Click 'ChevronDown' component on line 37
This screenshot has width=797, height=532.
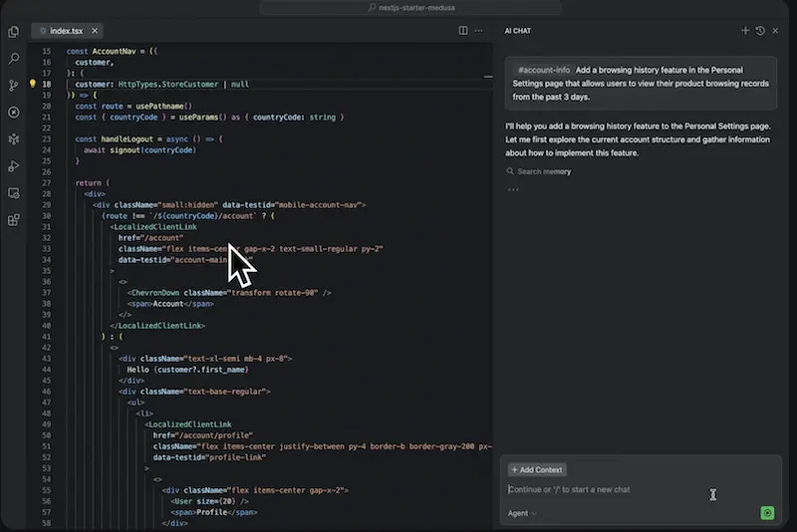pos(155,292)
